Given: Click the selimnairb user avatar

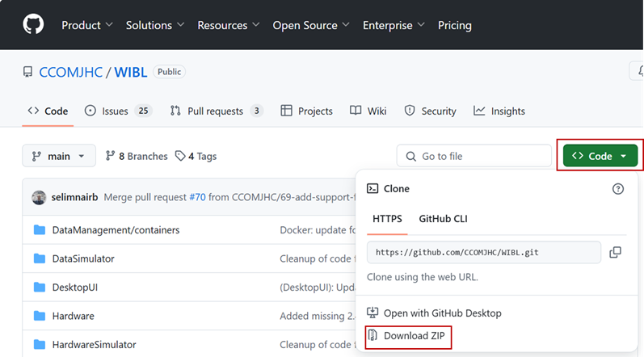Looking at the screenshot, I should pos(39,196).
